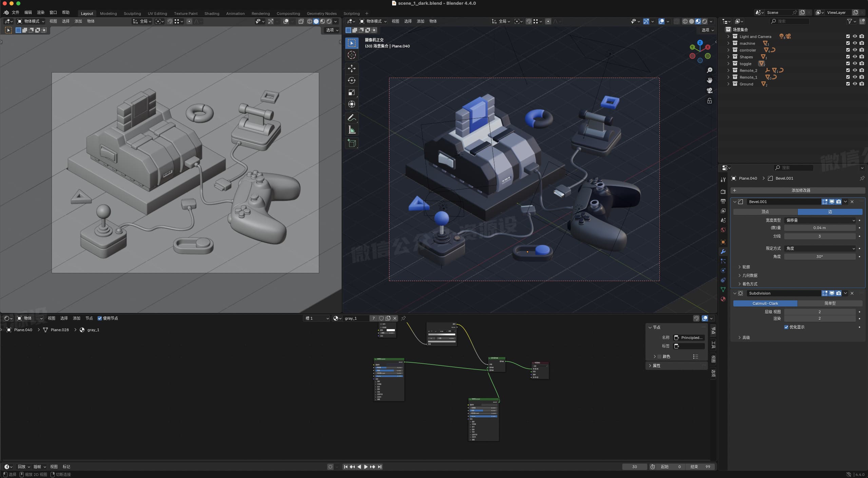Uncheck the Shapes collection exclude checkbox
This screenshot has height=478, width=868.
pos(848,57)
